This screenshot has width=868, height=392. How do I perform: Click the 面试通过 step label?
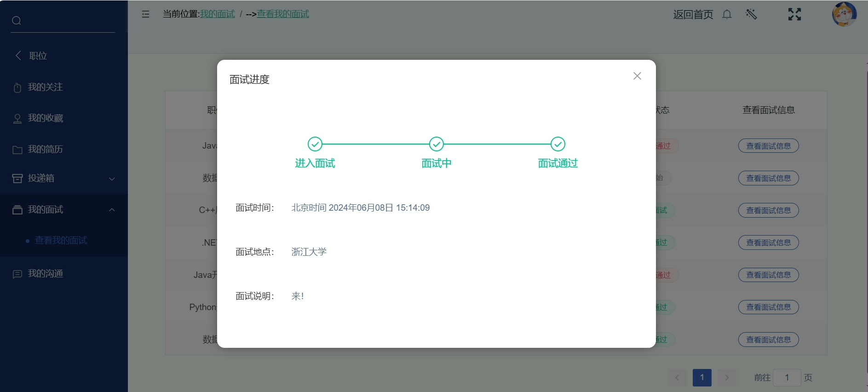point(558,163)
